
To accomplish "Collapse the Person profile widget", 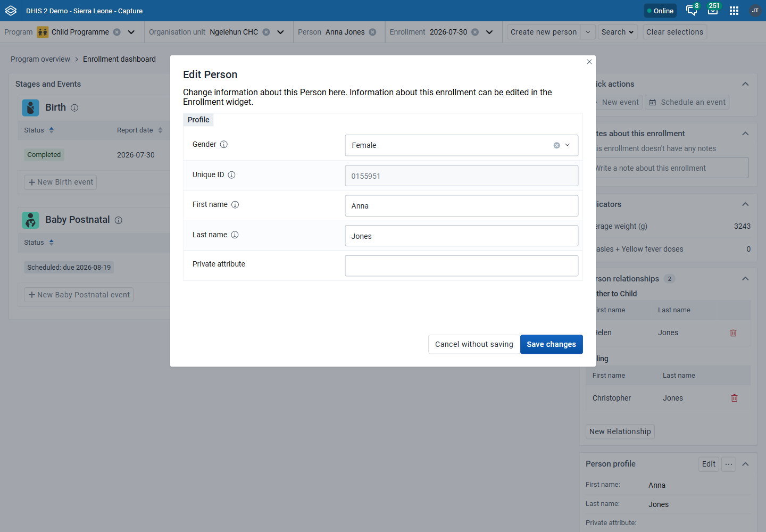I will click(x=745, y=464).
